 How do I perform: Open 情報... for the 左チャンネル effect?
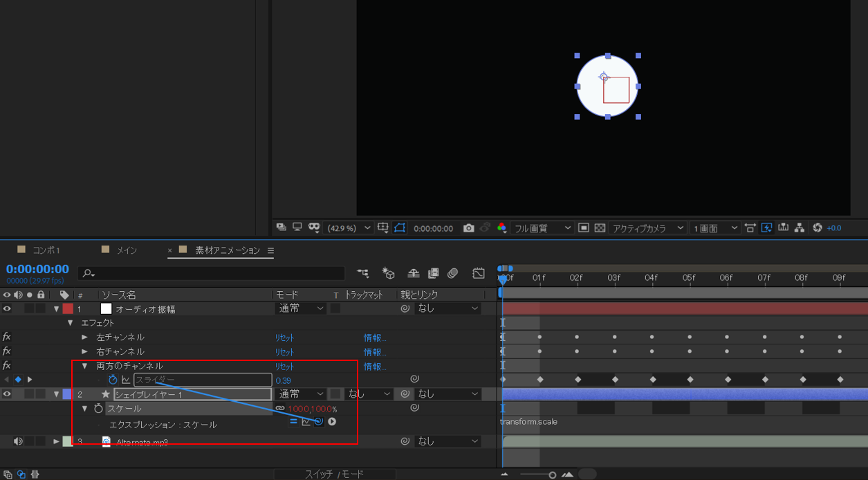373,337
